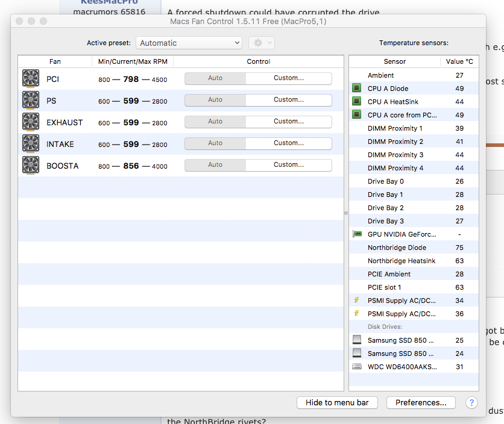Click the Control column header
This screenshot has width=504, height=424.
click(x=259, y=61)
